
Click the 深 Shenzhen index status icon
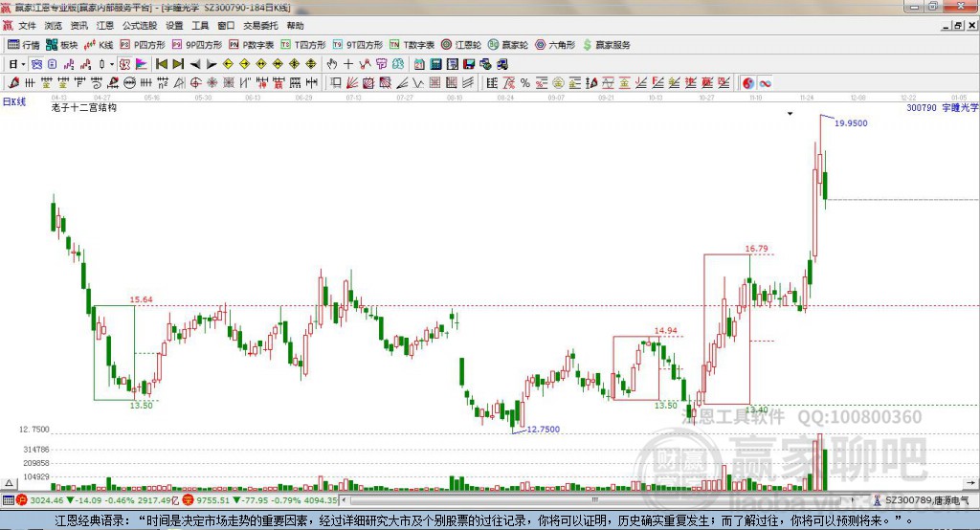[188, 500]
